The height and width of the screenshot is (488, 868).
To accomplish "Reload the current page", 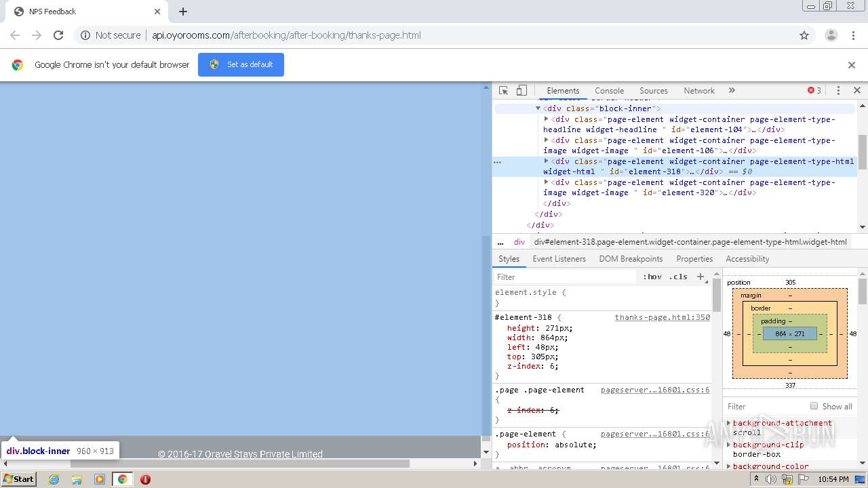I will [58, 35].
